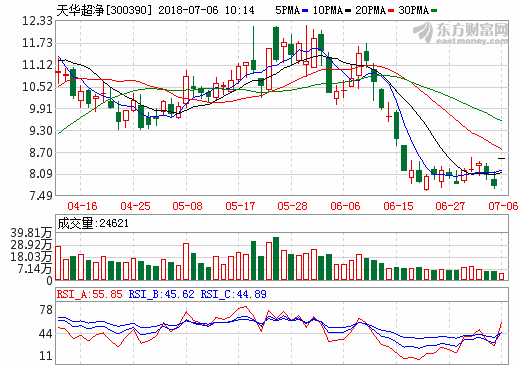The width and height of the screenshot is (520, 365).
Task: Click the 06-15 date label
Action: [x=398, y=206]
